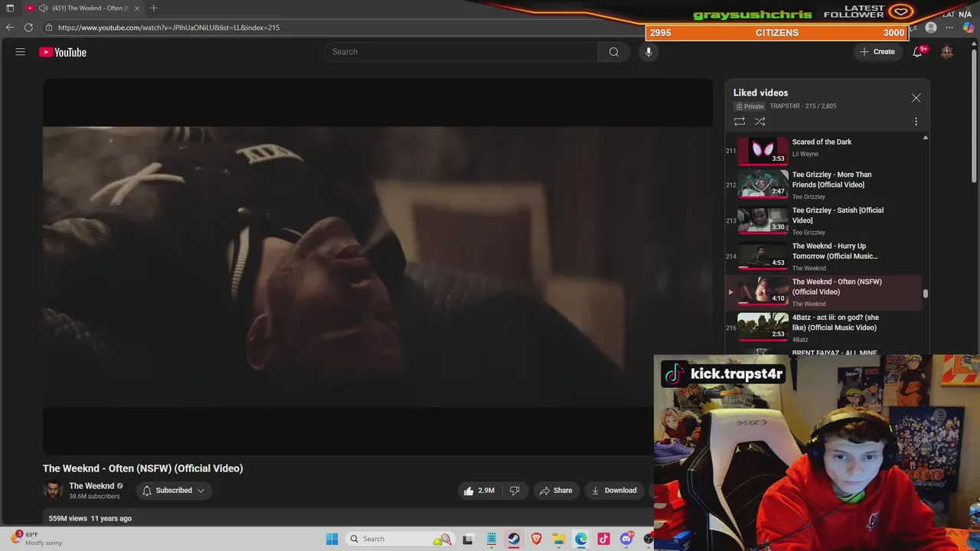Open the Windows Start menu
980x551 pixels.
[x=332, y=539]
